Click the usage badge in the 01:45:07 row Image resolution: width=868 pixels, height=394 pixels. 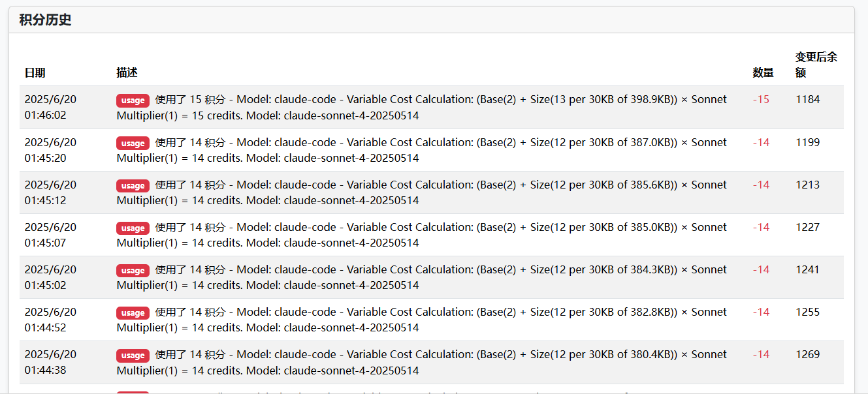[133, 228]
